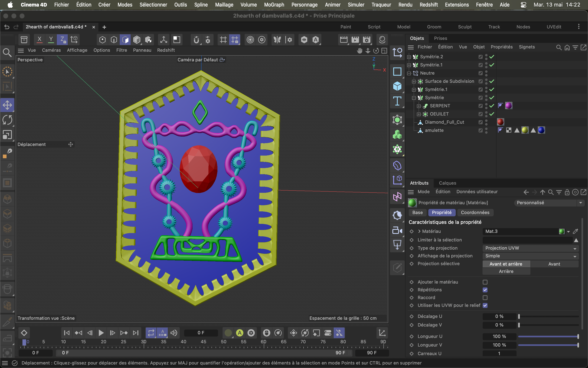The width and height of the screenshot is (588, 368).
Task: Select the Scale tool in left toolbar
Action: (x=7, y=135)
